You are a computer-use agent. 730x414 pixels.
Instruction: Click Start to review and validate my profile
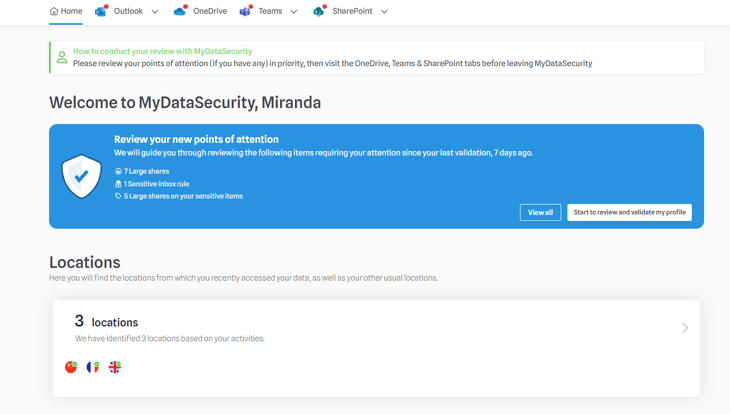point(629,212)
